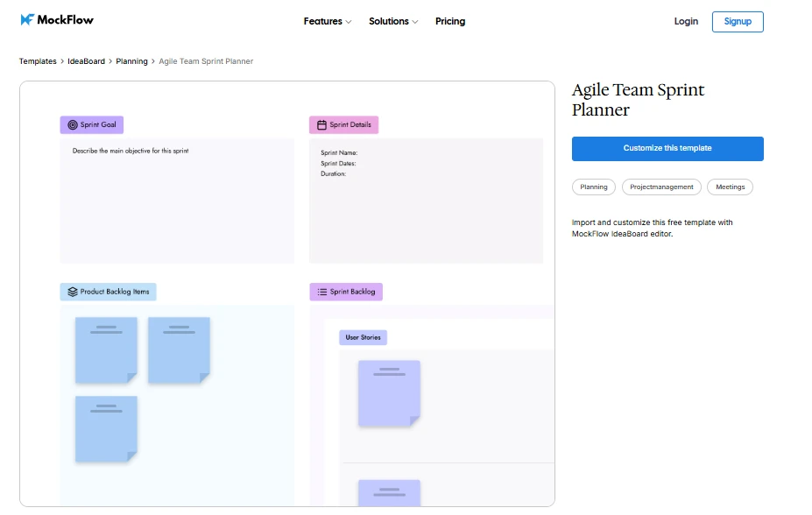Click the sticky note under User Stories
The height and width of the screenshot is (515, 812).
[389, 393]
